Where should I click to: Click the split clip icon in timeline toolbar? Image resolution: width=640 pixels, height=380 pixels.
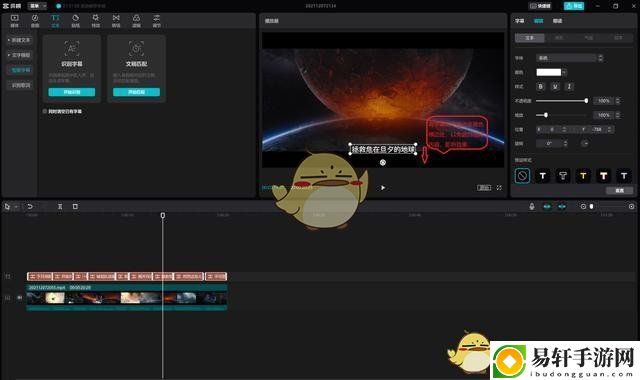click(x=60, y=207)
